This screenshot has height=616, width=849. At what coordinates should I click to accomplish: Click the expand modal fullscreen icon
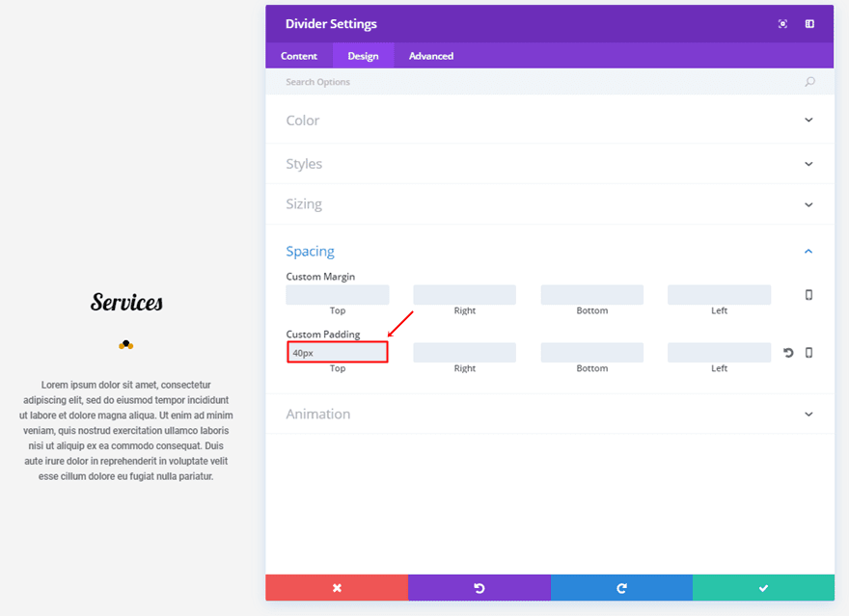[x=782, y=24]
